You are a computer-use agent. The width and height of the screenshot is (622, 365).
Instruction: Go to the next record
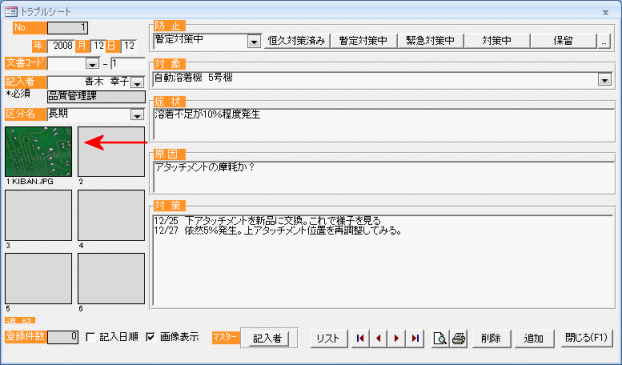pos(396,338)
